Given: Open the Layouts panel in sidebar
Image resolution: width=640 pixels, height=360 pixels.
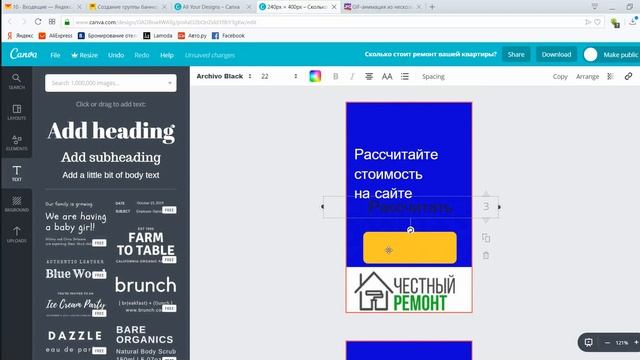Looking at the screenshot, I should tap(17, 112).
